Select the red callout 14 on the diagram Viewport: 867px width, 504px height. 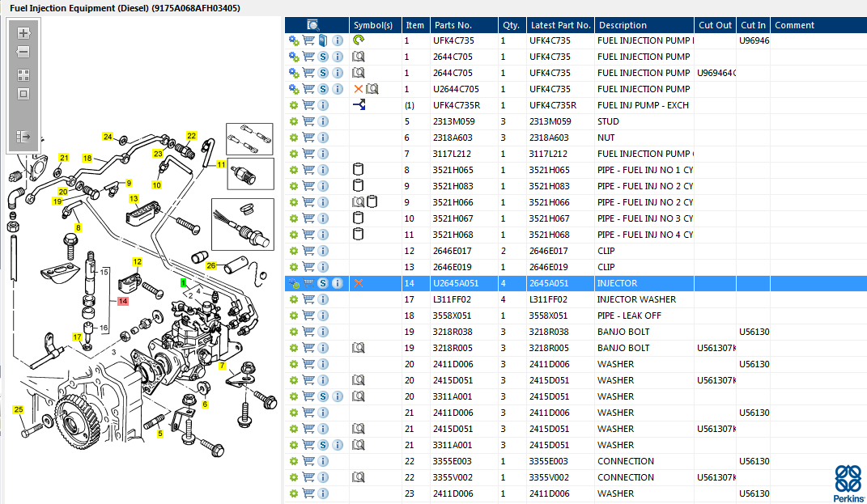123,301
